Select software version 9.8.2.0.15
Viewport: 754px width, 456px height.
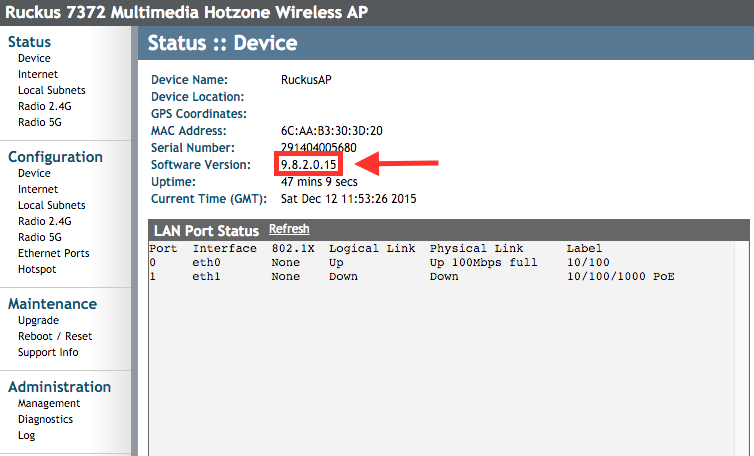point(309,165)
